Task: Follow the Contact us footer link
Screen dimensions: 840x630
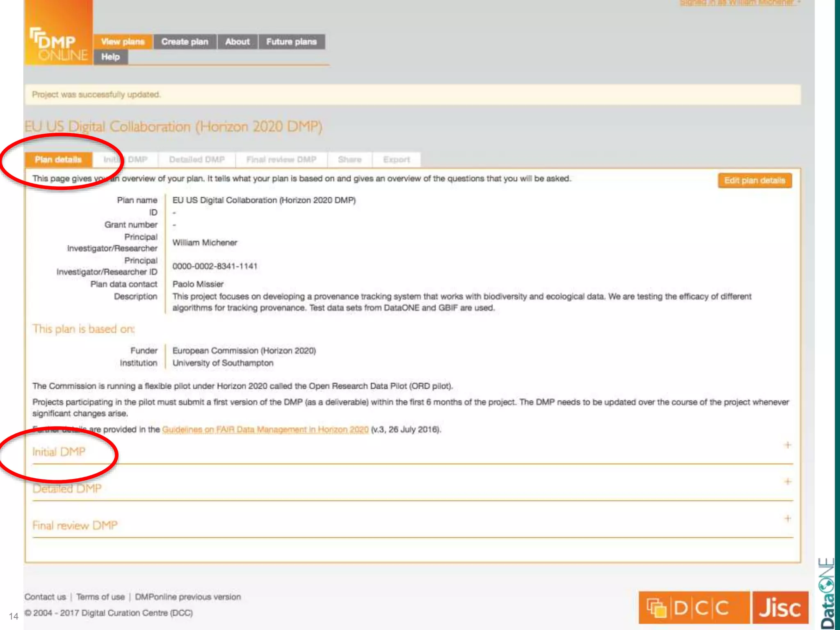Action: click(45, 597)
